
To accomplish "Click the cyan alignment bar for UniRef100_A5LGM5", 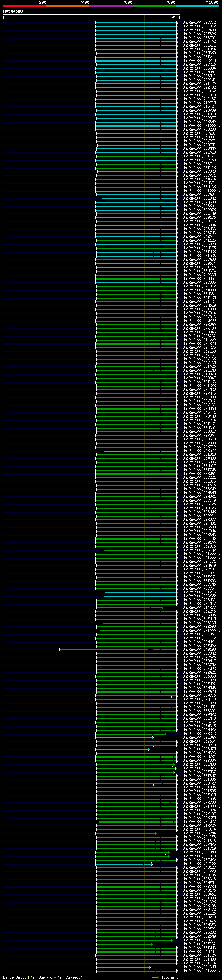I will 123,967.
